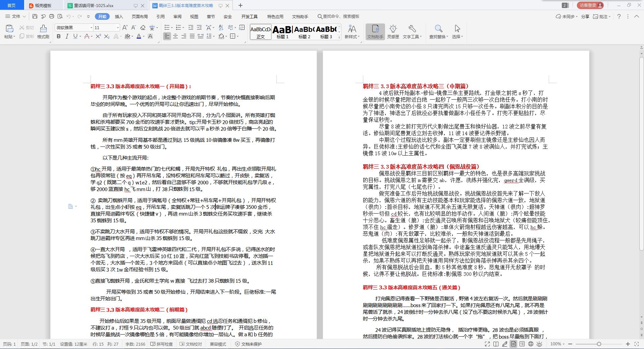Click the Comments (批注) button

(x=602, y=16)
